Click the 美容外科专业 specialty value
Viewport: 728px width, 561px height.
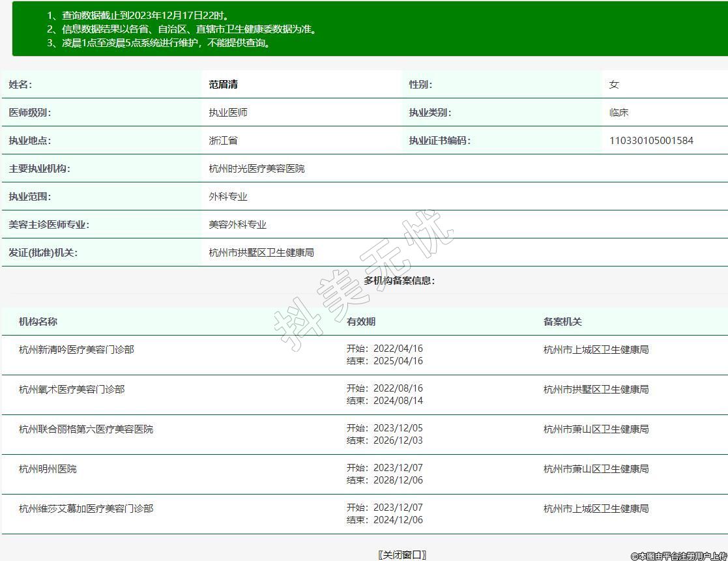[237, 225]
